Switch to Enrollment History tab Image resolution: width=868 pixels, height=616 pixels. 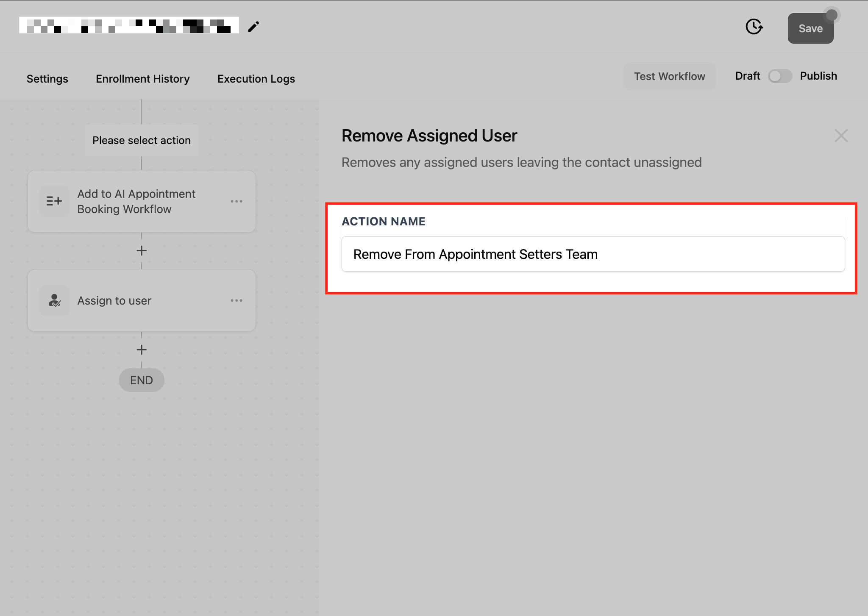click(x=143, y=79)
